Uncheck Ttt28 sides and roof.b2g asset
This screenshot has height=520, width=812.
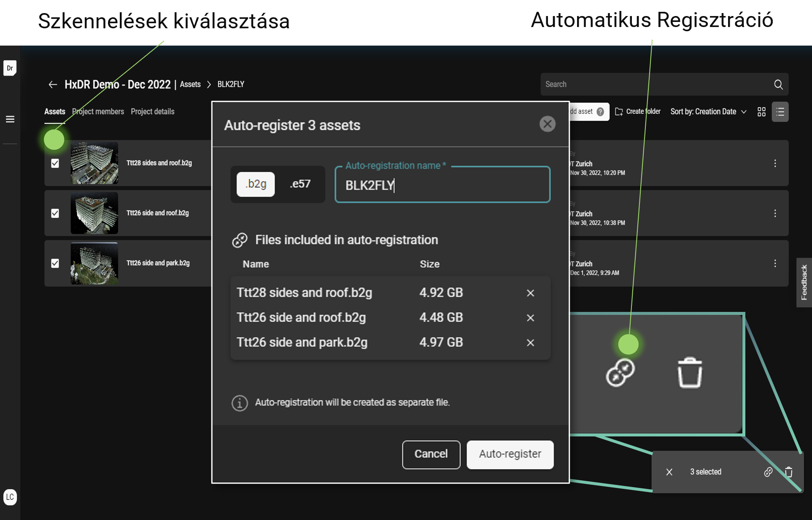55,163
